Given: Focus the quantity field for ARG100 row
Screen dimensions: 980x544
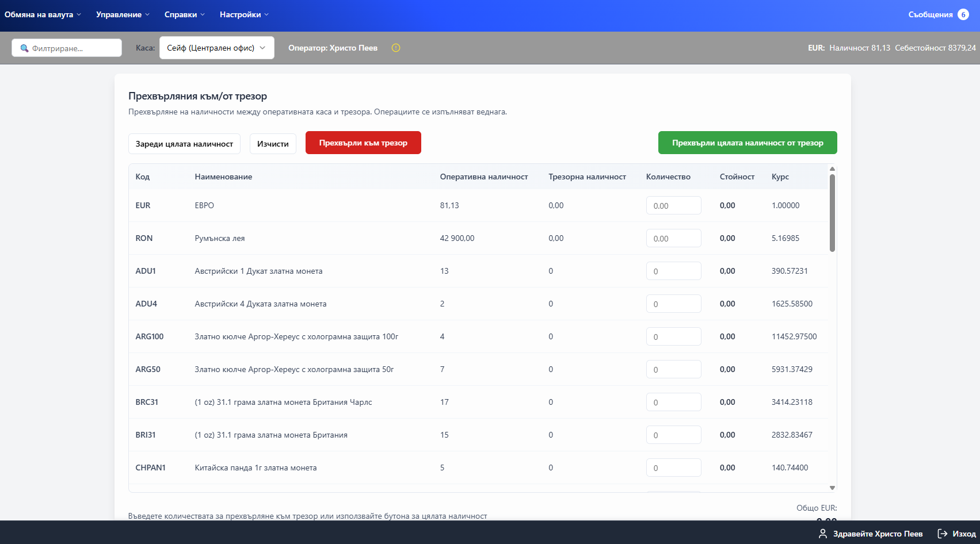Looking at the screenshot, I should pyautogui.click(x=673, y=336).
